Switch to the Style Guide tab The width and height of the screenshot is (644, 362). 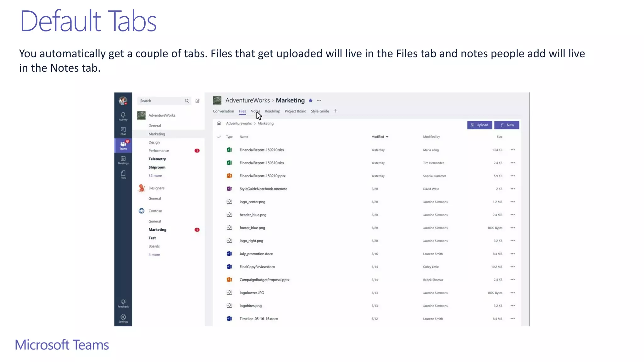320,111
